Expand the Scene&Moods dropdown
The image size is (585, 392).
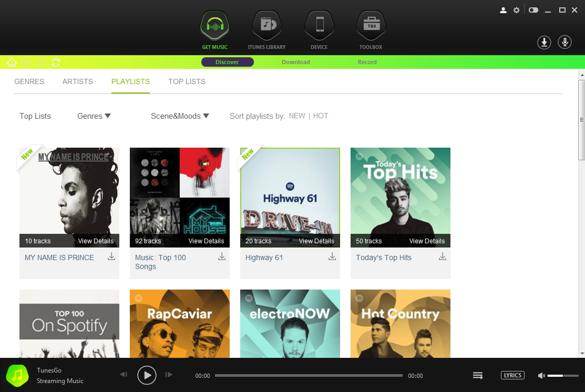180,116
